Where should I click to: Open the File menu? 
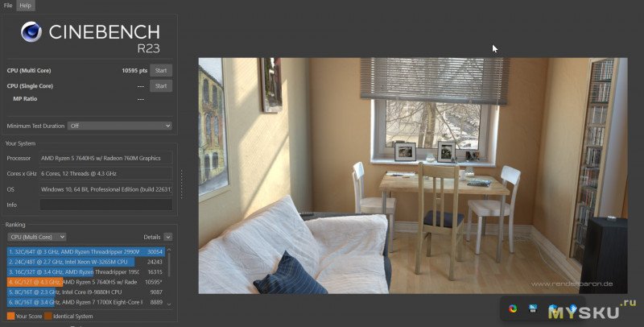(8, 6)
